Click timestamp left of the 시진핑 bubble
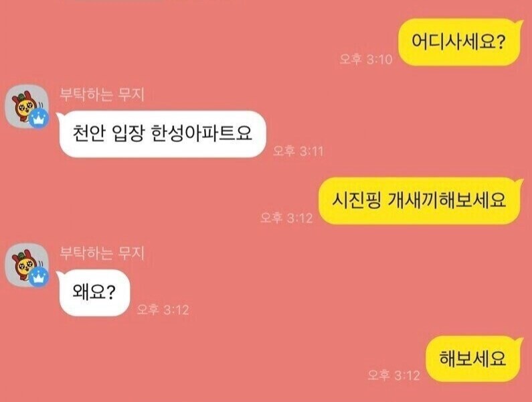Viewport: 532px width, 402px height. (286, 218)
